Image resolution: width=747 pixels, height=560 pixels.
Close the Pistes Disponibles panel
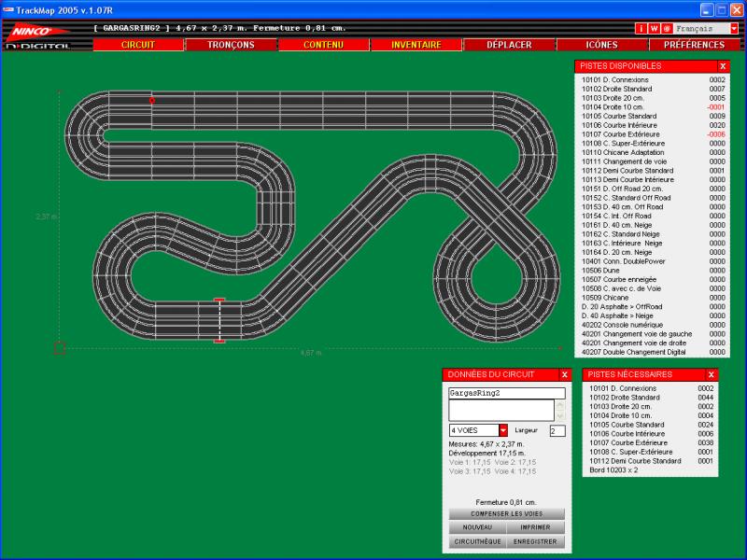coord(723,66)
